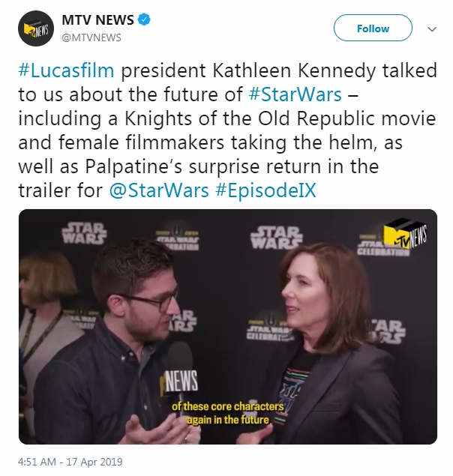Open the tweet options chevron menu
This screenshot has width=453, height=476.
point(432,29)
